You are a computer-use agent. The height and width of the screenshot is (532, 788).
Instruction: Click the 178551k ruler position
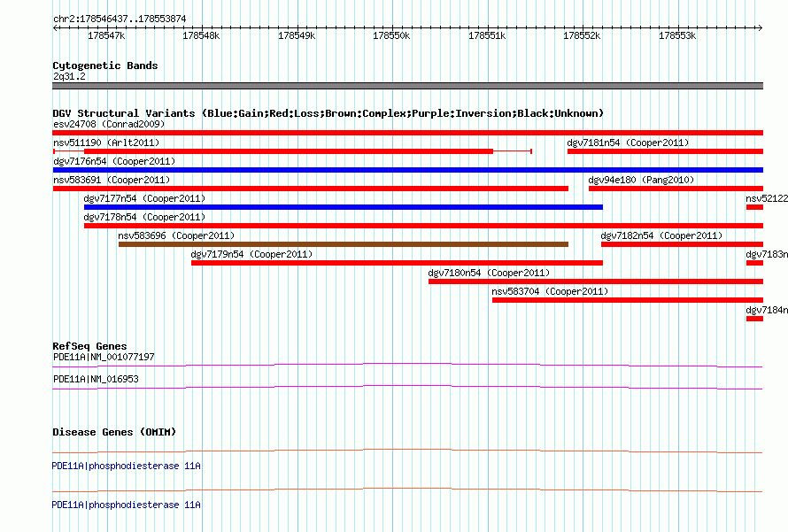click(487, 35)
